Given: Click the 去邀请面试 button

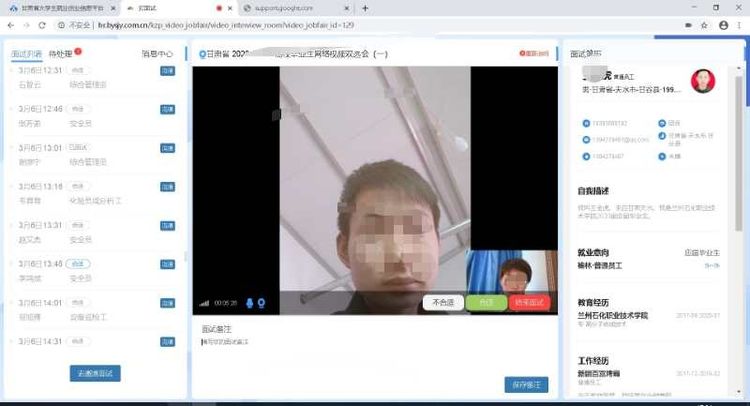Looking at the screenshot, I should [x=95, y=373].
